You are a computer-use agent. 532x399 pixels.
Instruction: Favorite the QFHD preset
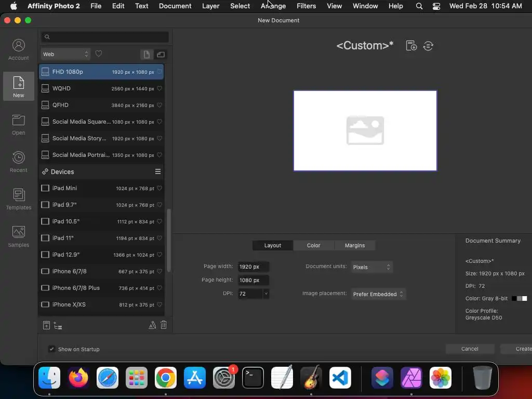[159, 105]
